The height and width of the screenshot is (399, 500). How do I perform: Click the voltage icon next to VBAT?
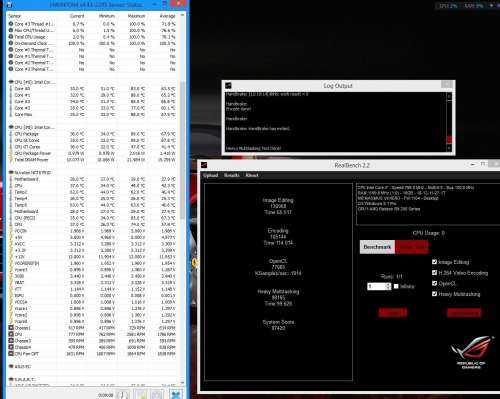(x=11, y=283)
